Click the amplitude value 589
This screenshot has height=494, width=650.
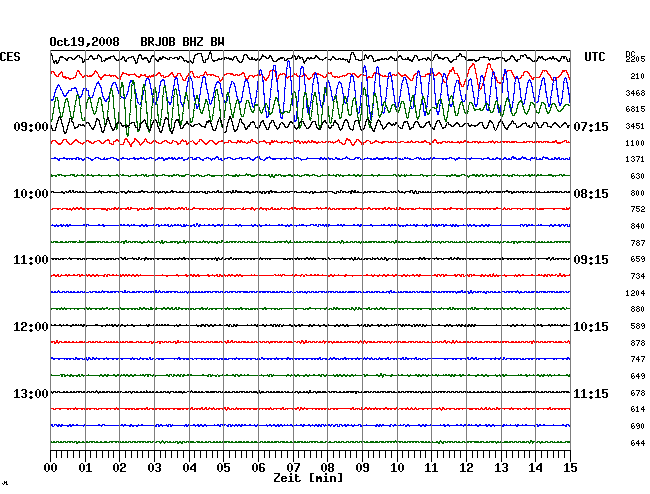[638, 326]
